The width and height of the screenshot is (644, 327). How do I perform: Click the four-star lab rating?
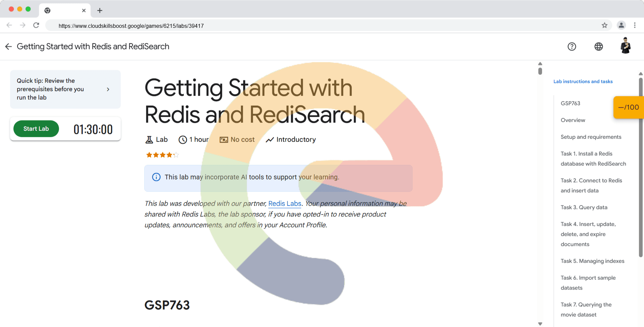[162, 155]
